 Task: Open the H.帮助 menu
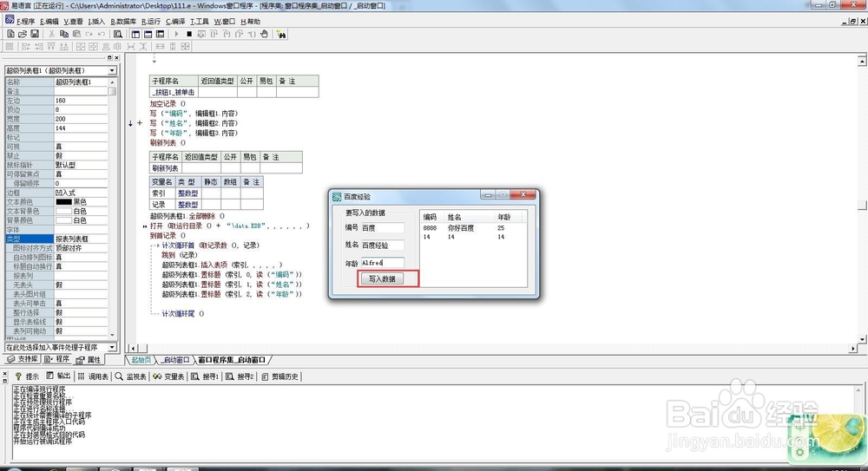(x=250, y=21)
